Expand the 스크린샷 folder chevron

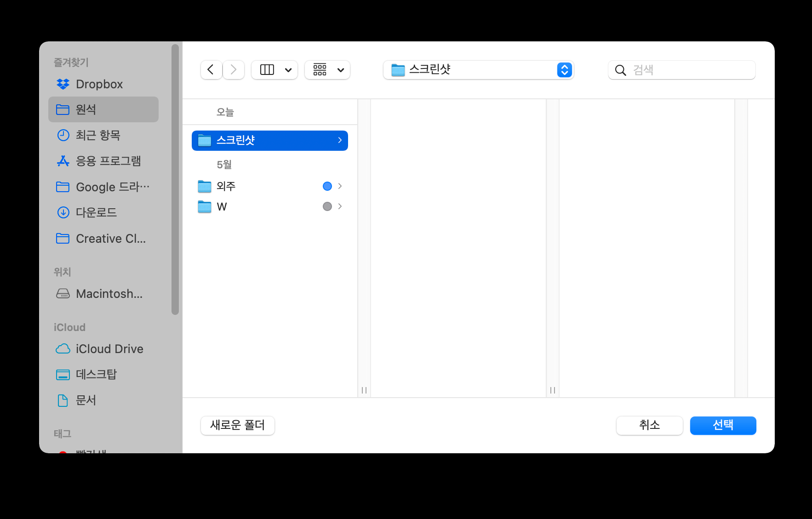pyautogui.click(x=340, y=140)
